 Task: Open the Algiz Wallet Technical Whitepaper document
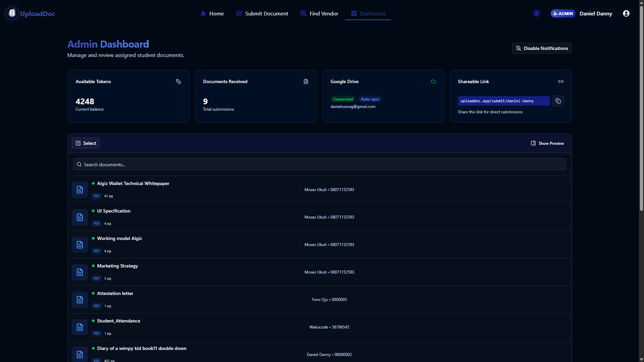pyautogui.click(x=133, y=183)
